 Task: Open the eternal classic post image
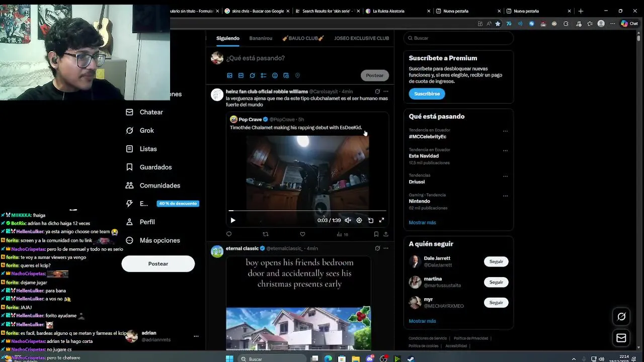coord(298,303)
